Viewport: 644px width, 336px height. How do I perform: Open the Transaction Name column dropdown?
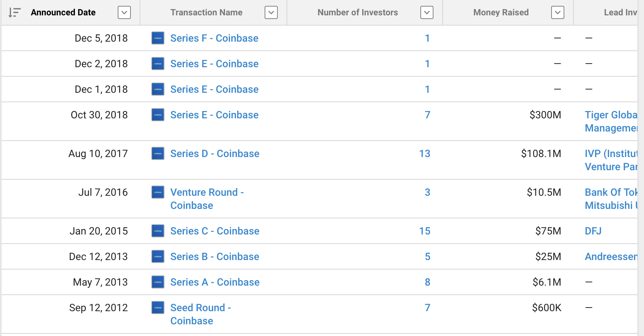[x=271, y=13]
